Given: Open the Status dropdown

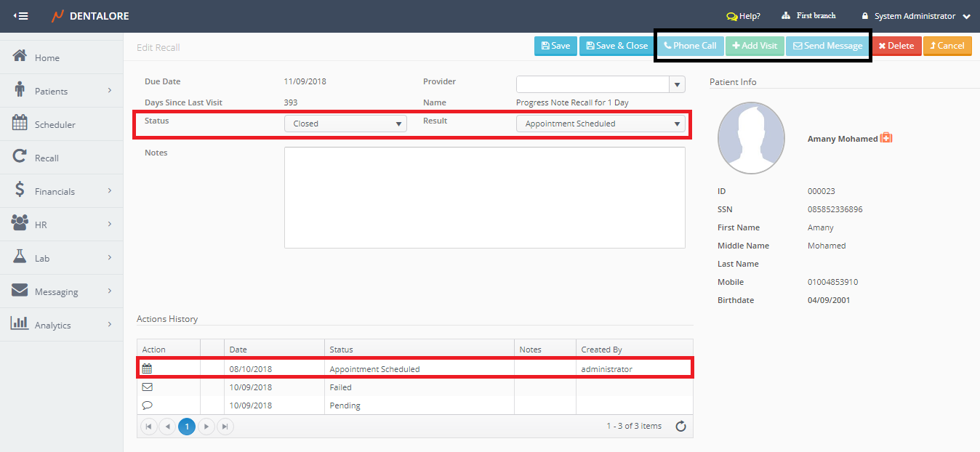Looking at the screenshot, I should click(x=345, y=124).
